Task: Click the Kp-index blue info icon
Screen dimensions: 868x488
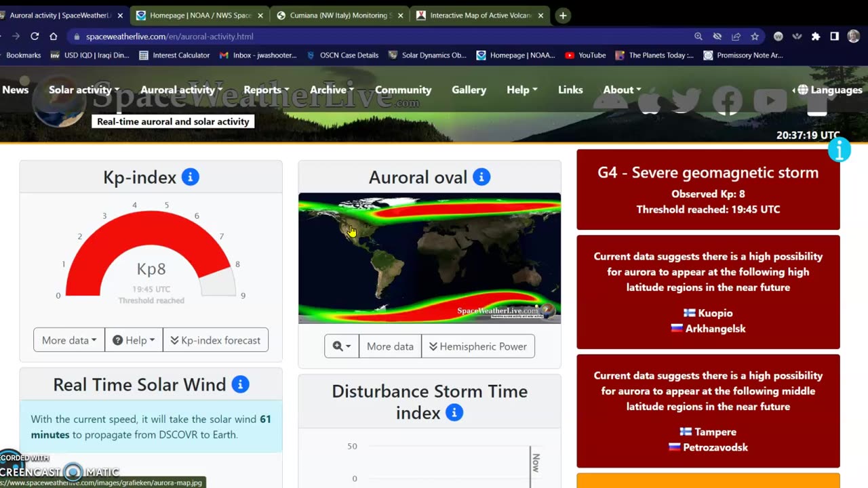Action: (x=191, y=177)
